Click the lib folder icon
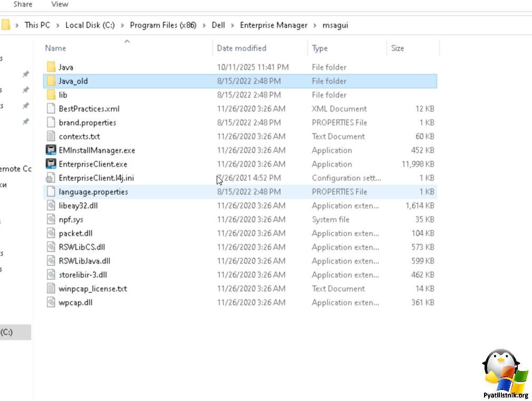The image size is (532, 401). 51,95
